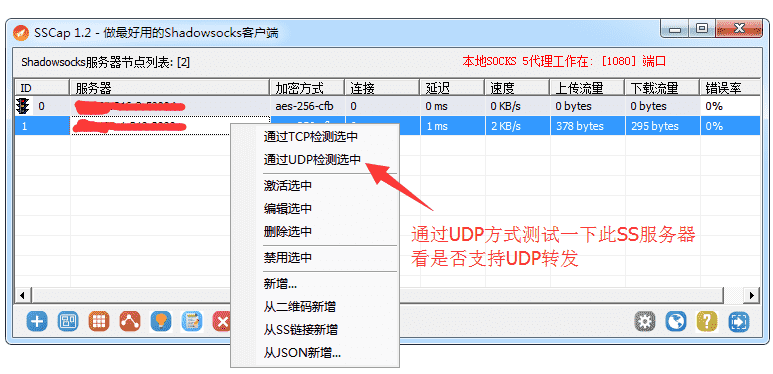This screenshot has height=374, width=773.
Task: Click the horizontal scrollbar left arrow
Action: (22, 296)
